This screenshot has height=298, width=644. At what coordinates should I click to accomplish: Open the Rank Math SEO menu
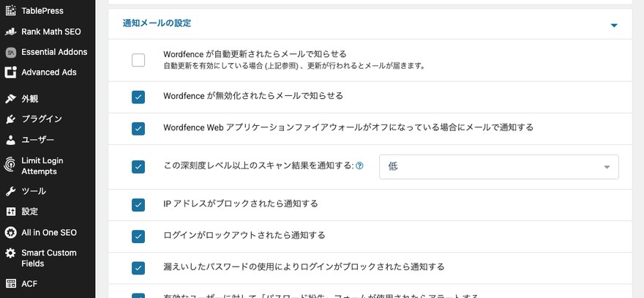point(51,31)
